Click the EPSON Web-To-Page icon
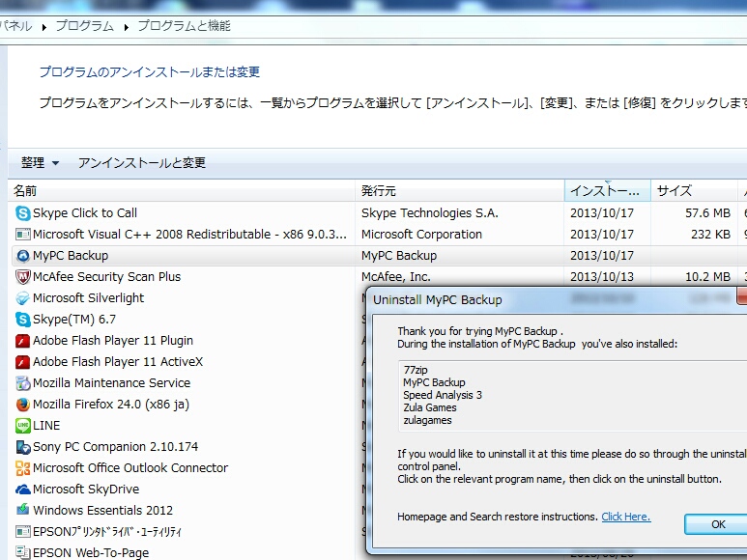747x560 pixels. [23, 552]
